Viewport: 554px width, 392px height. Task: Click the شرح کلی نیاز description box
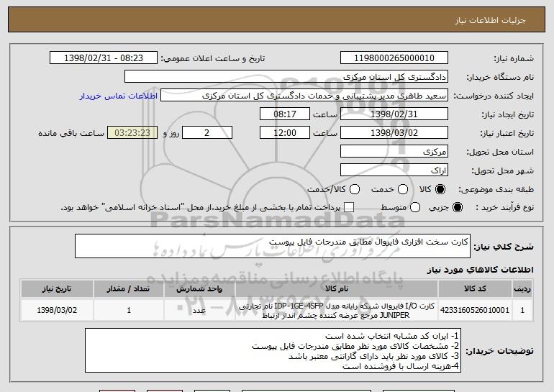coord(273,246)
